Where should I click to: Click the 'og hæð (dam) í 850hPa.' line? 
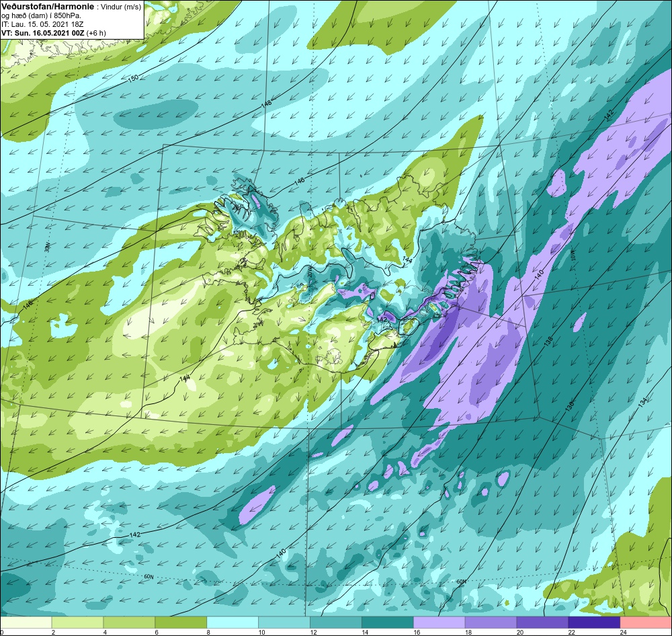41,16
